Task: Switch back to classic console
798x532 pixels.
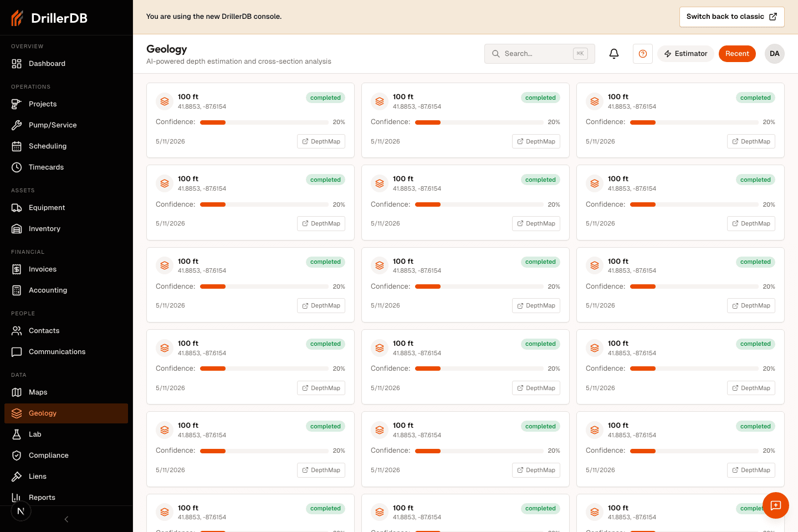Action: pyautogui.click(x=732, y=17)
